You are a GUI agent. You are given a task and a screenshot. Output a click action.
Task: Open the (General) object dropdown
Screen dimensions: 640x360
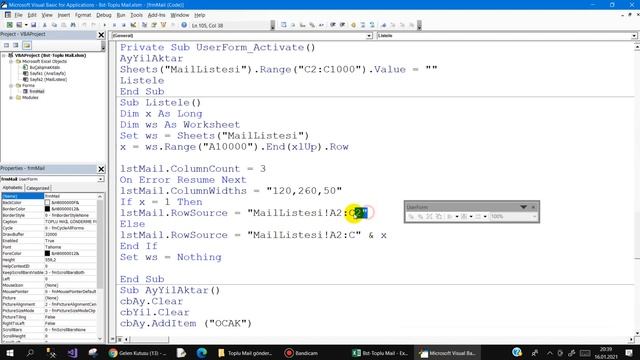point(369,36)
